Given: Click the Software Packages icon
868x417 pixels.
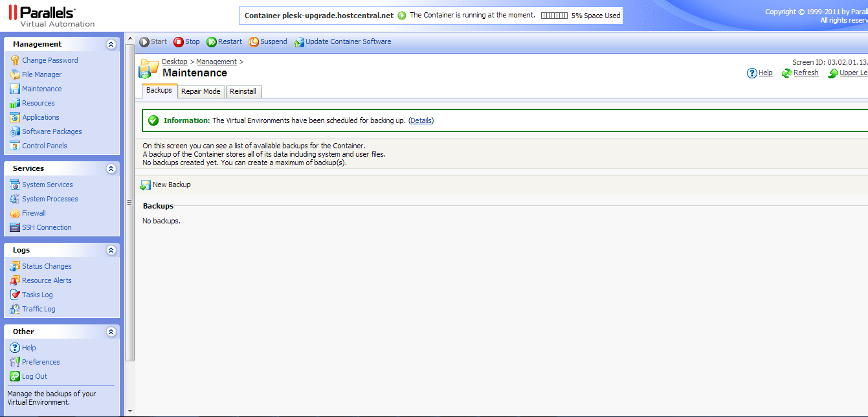Looking at the screenshot, I should 15,131.
